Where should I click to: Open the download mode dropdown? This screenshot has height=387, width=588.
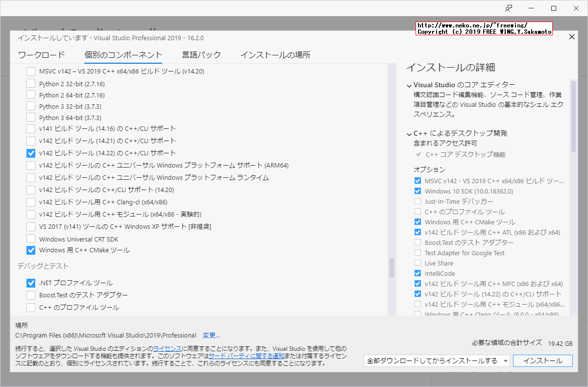(x=504, y=360)
